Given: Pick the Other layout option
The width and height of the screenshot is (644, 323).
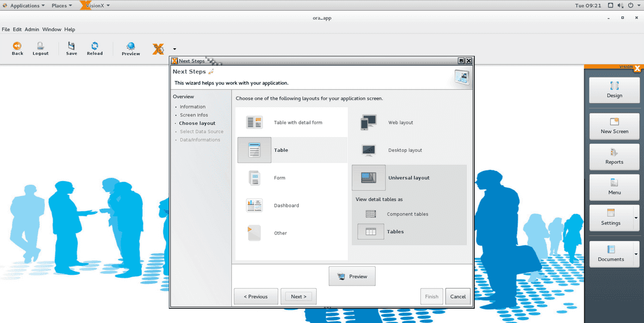Looking at the screenshot, I should [x=255, y=233].
